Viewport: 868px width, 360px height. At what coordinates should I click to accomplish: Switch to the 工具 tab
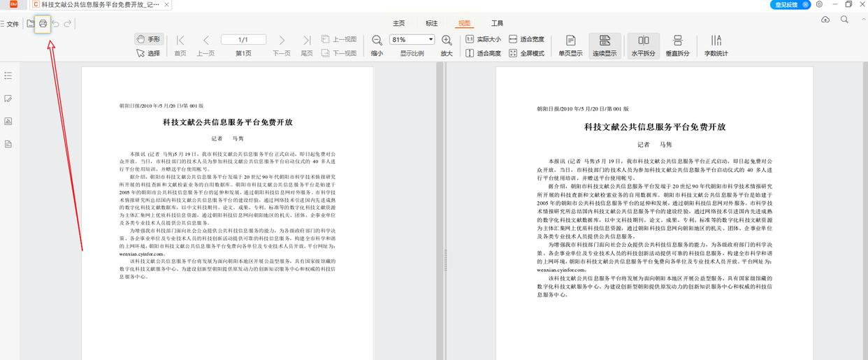pos(497,24)
